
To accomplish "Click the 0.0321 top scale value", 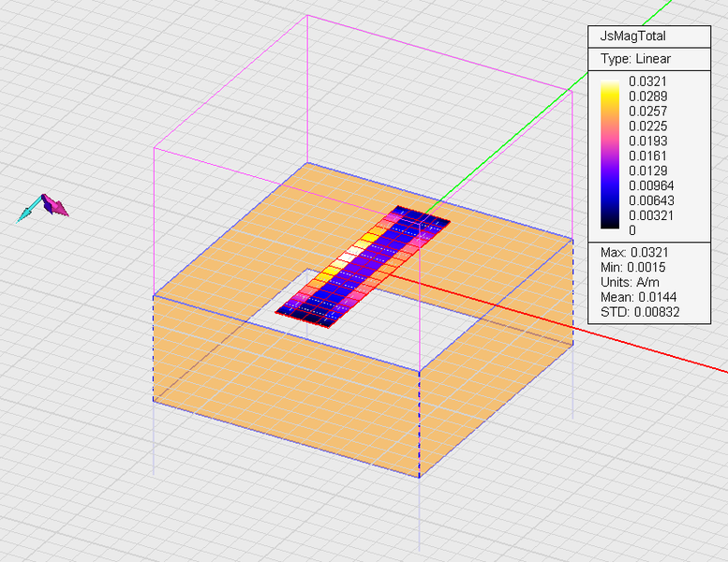I will click(x=647, y=81).
